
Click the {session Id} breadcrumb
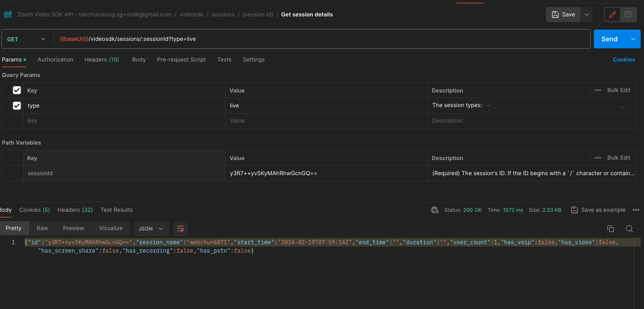point(258,15)
